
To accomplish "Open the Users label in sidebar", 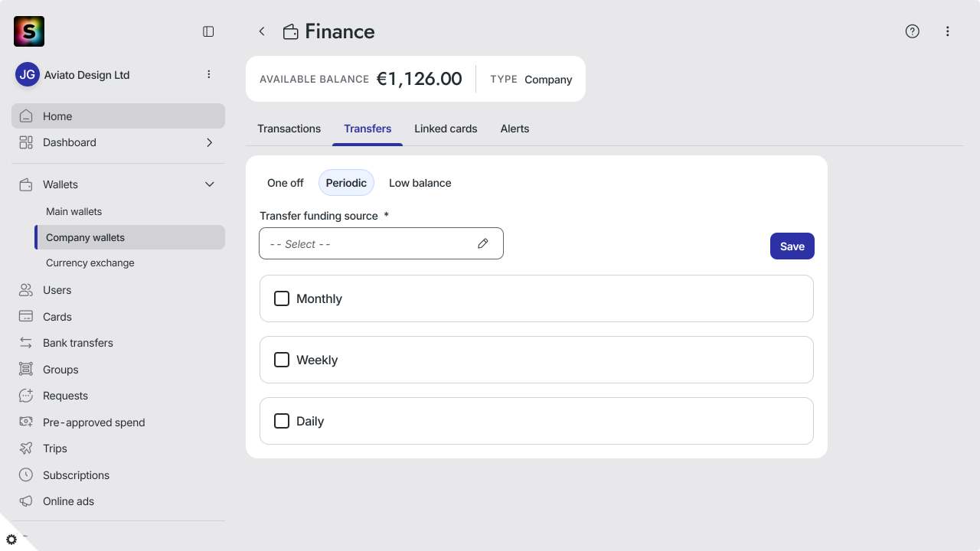I will (57, 290).
